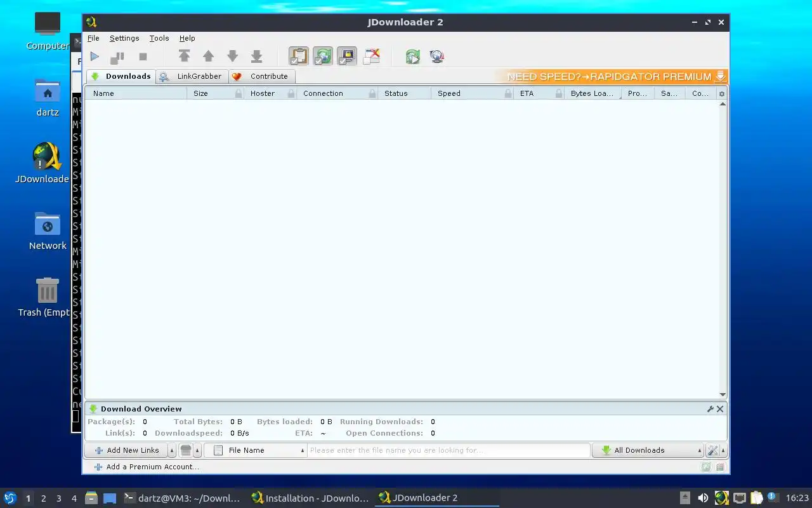The image size is (812, 508).
Task: Open bottom bar tools settings icon
Action: click(712, 450)
